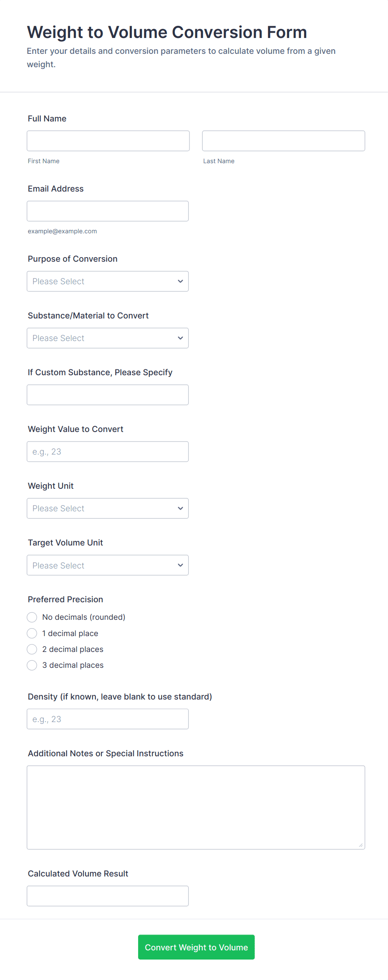Click the Weight Unit chevron arrow
388x980 pixels.
tap(180, 508)
